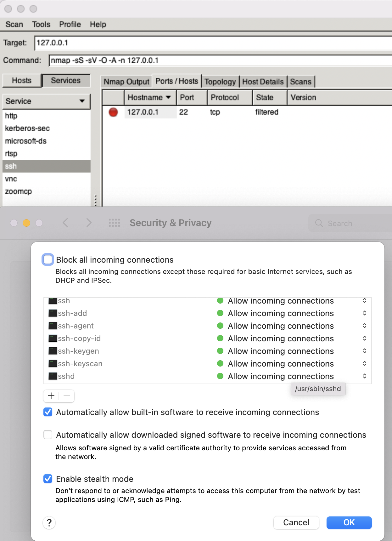392x541 pixels.
Task: Click Cancel in firewall options dialog
Action: click(296, 523)
